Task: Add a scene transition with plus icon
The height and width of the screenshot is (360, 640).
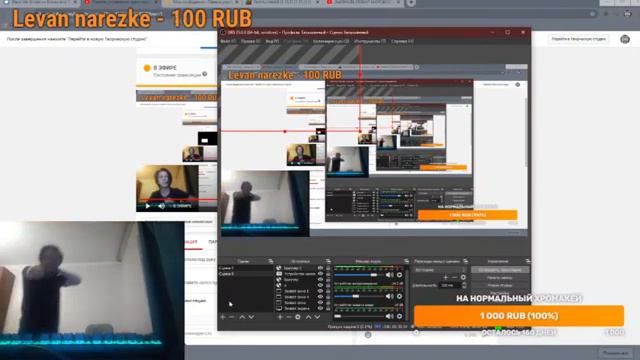Action: (446, 277)
